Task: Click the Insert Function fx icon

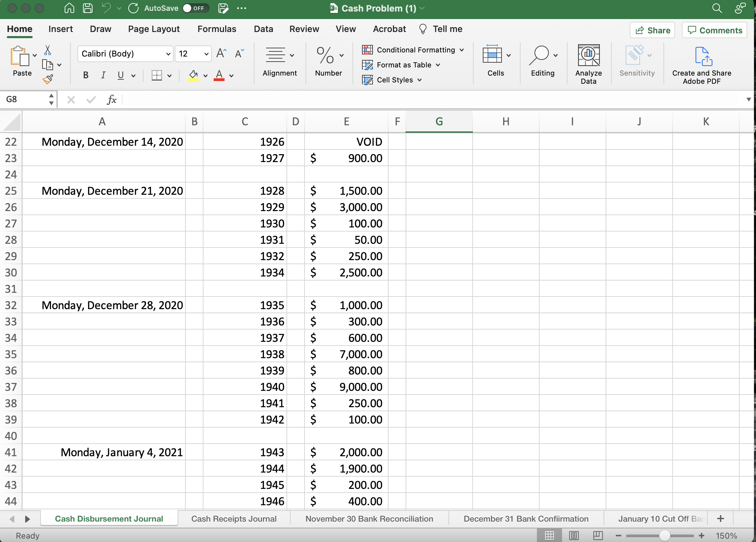Action: pos(112,100)
